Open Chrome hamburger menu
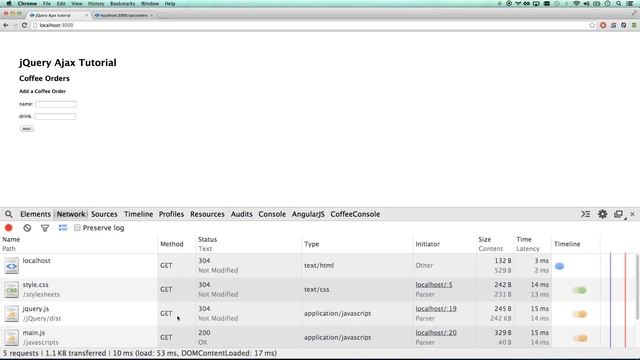This screenshot has height=360, width=640. [634, 25]
